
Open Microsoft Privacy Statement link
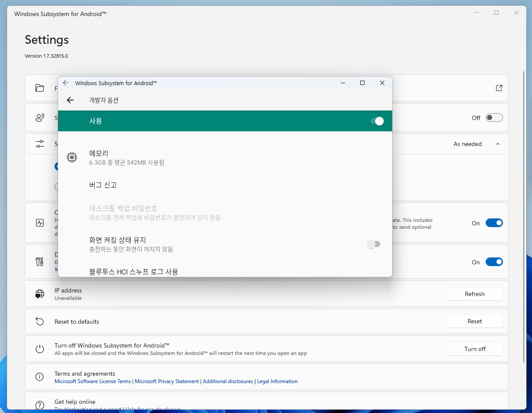167,381
